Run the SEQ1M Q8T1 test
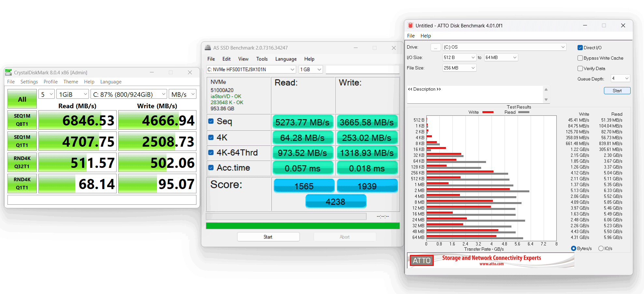This screenshot has width=644, height=294. pyautogui.click(x=22, y=120)
